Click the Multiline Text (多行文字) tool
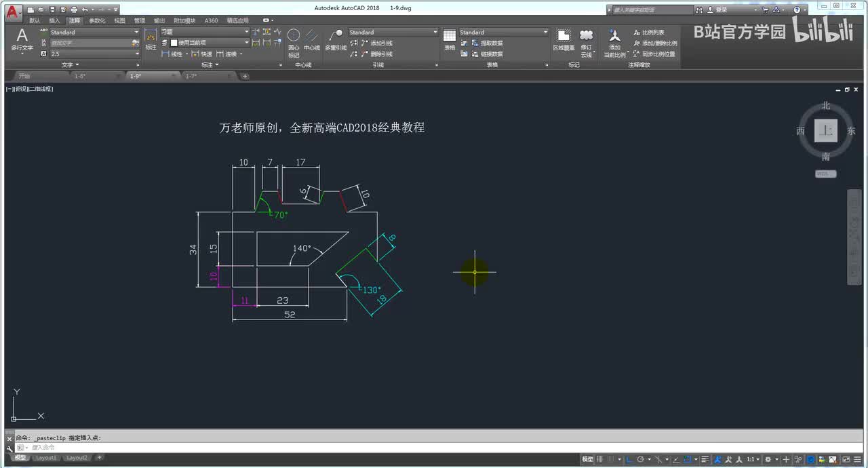The width and height of the screenshot is (868, 468). 22,41
